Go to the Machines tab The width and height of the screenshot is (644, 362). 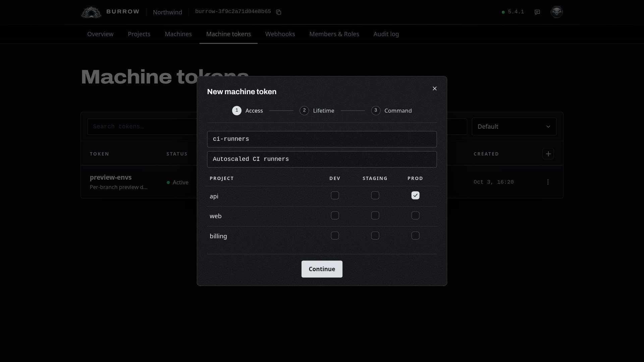[x=178, y=34]
